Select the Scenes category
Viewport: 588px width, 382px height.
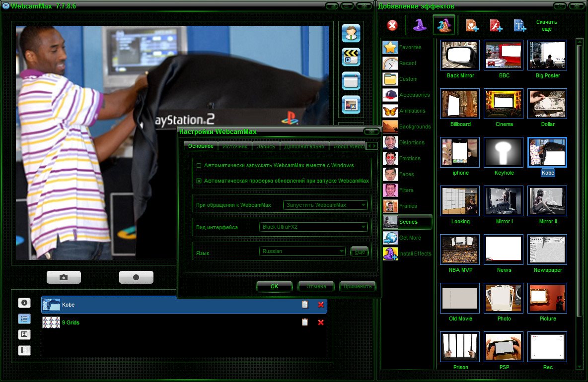tap(407, 222)
